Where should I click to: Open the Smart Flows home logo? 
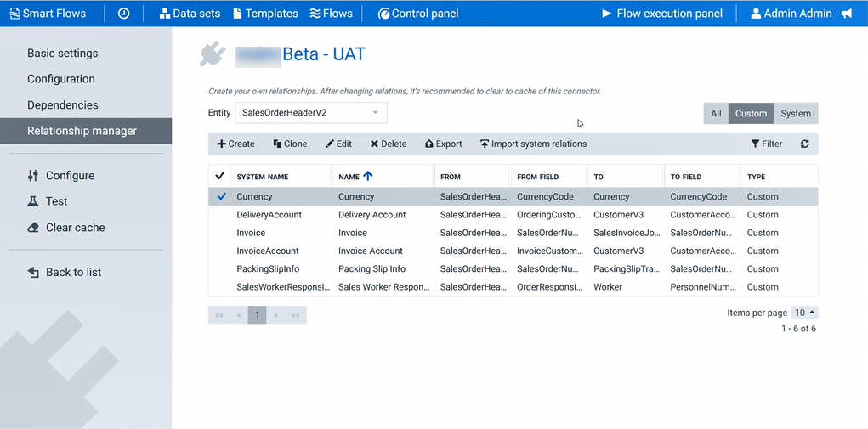[48, 14]
